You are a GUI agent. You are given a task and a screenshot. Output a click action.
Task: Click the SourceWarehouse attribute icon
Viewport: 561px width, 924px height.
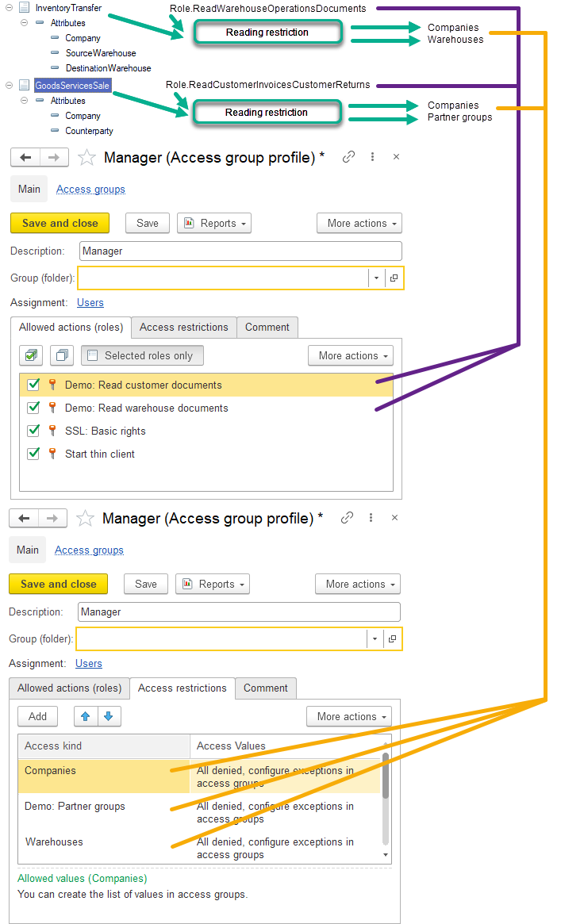pyautogui.click(x=55, y=53)
